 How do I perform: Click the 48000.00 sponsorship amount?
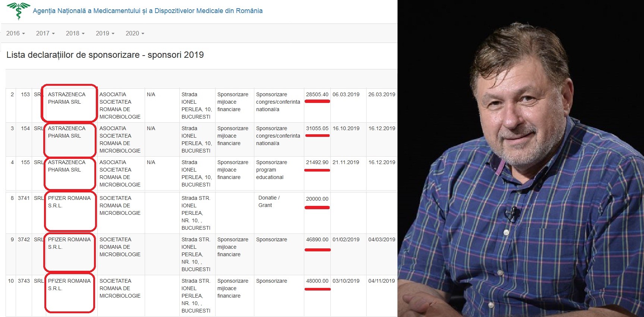tap(317, 281)
